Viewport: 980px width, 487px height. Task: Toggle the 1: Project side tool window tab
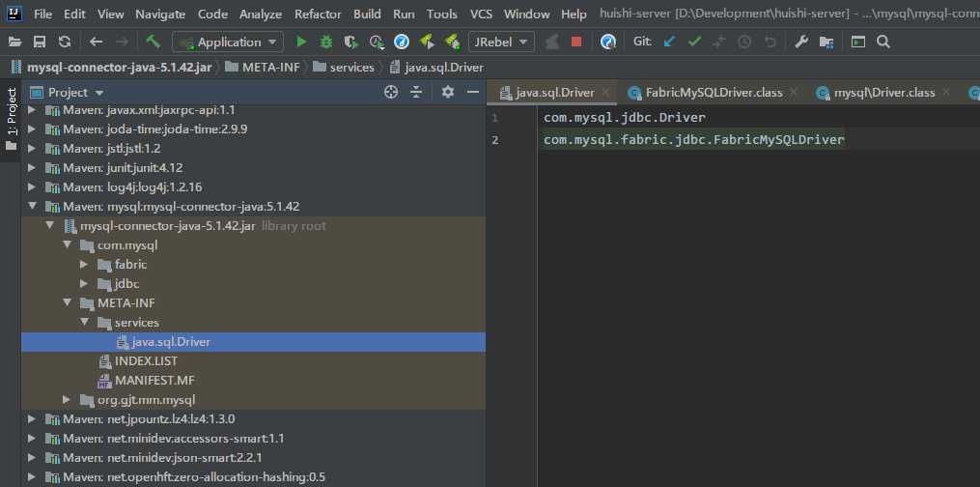12,120
